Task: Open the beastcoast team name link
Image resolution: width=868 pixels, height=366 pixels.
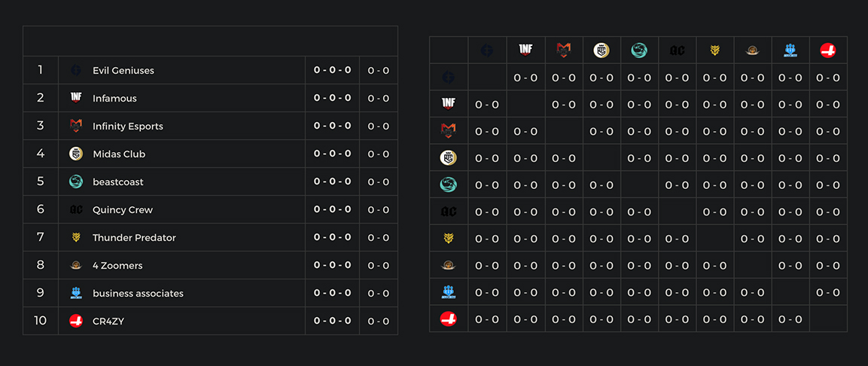Action: [x=117, y=181]
